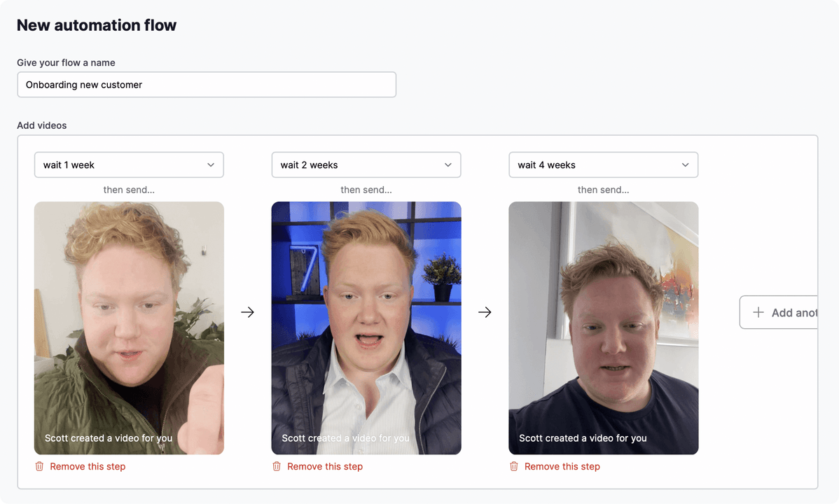Click the trash icon under the second video
Viewport: 839px width, 504px height.
coord(277,466)
